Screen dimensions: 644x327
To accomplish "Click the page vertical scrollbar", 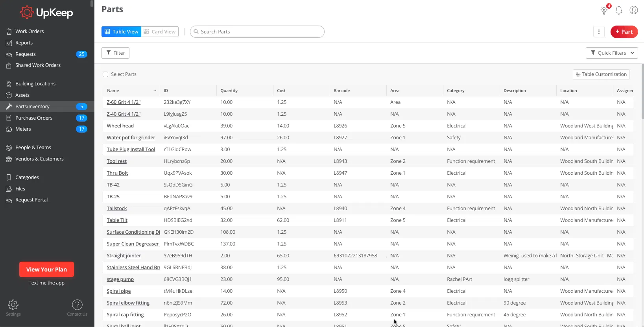I will tap(642, 91).
